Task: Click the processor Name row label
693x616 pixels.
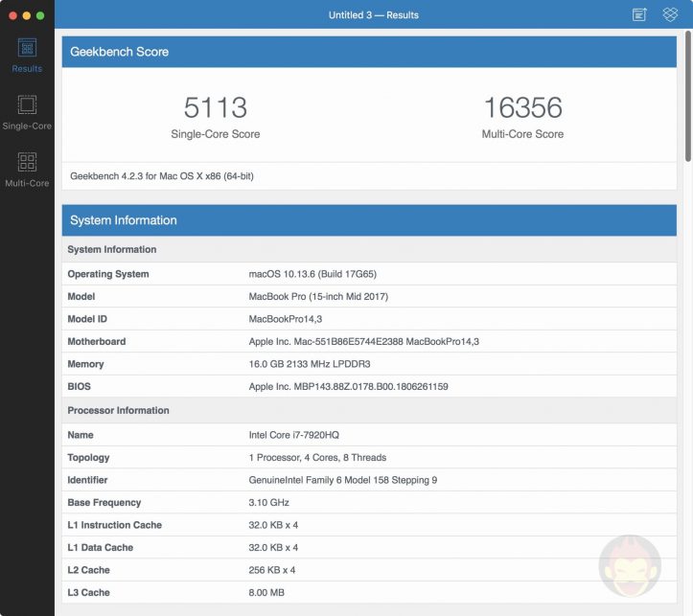Action: coord(80,435)
